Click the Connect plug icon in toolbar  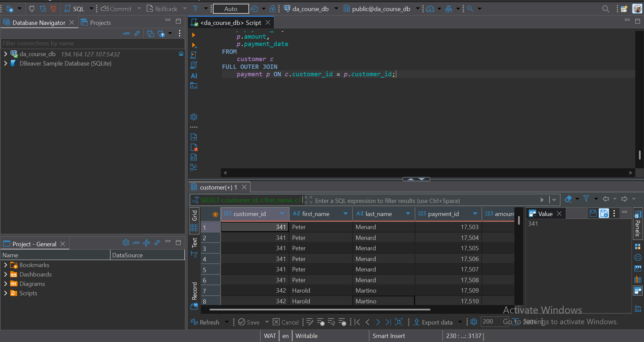point(32,9)
